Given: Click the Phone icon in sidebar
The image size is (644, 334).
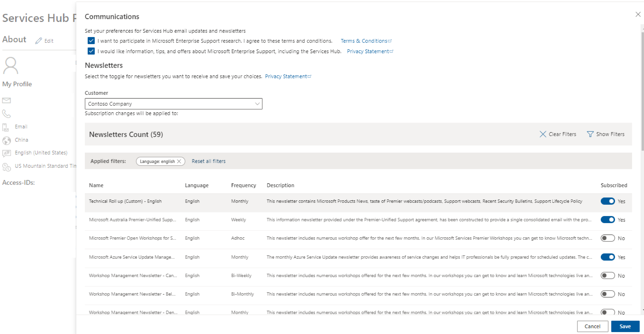Looking at the screenshot, I should [x=6, y=114].
